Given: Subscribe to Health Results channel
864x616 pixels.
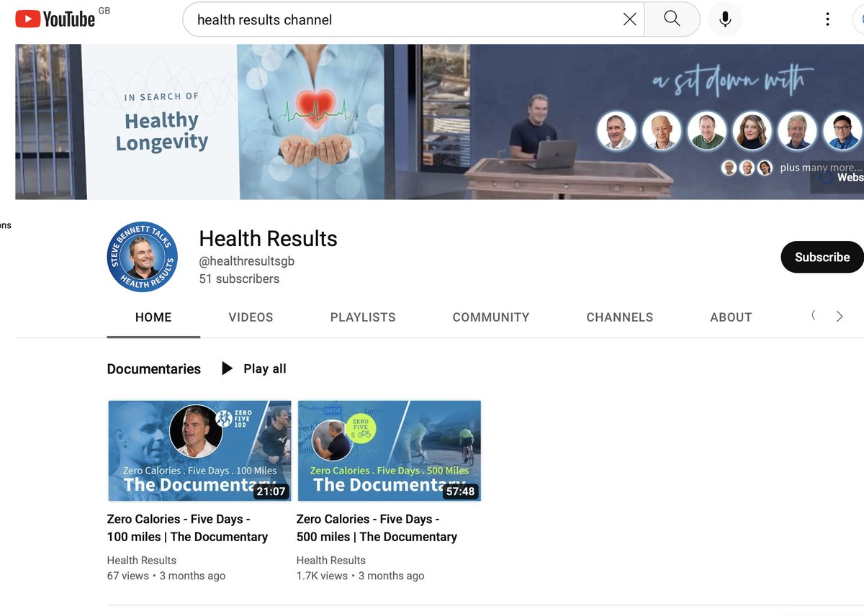Looking at the screenshot, I should [822, 257].
